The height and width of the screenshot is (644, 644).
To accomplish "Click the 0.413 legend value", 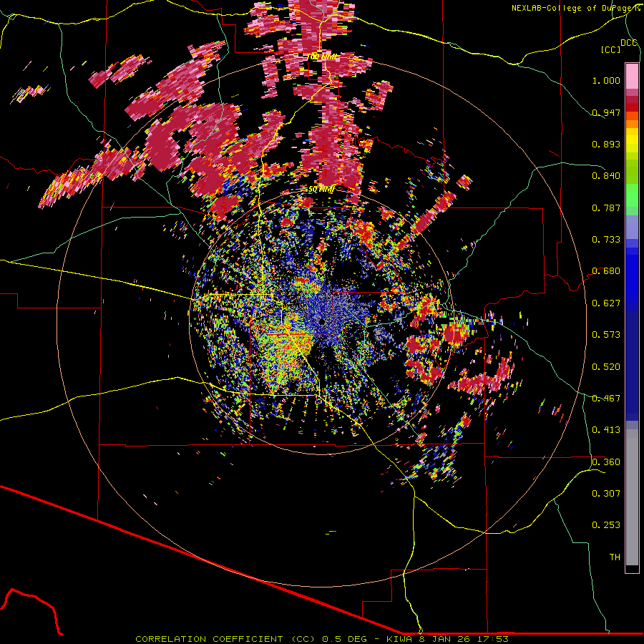I will 606,430.
